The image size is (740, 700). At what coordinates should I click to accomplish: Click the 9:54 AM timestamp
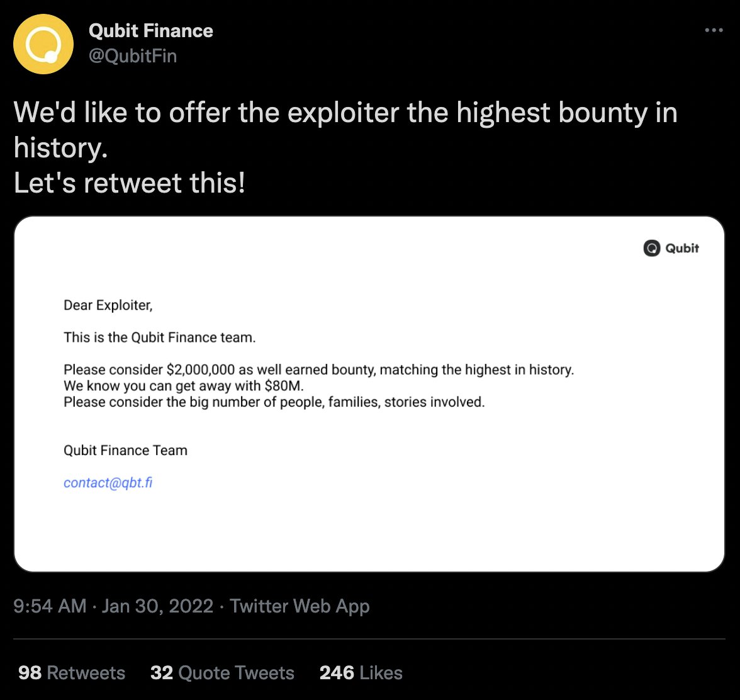(50, 606)
